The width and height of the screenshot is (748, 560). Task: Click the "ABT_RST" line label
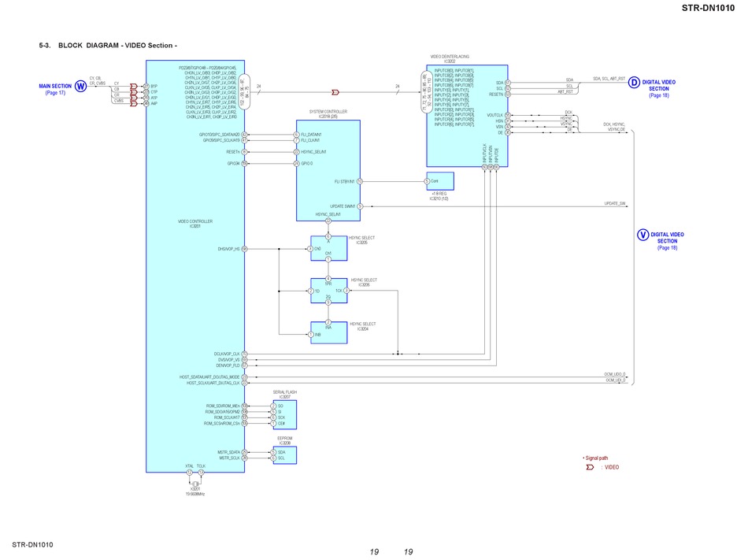coord(565,91)
